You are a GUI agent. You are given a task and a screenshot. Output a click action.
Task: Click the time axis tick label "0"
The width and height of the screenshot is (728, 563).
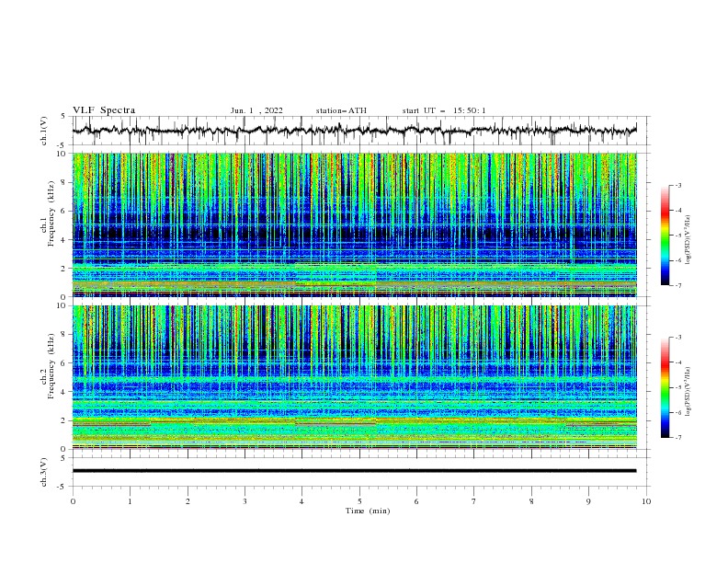click(73, 501)
